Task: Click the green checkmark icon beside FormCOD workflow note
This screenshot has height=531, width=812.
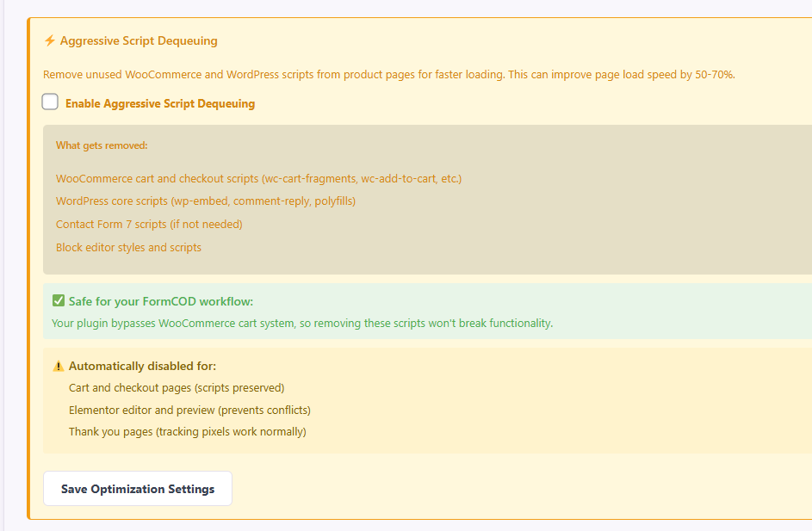Action: coord(58,300)
